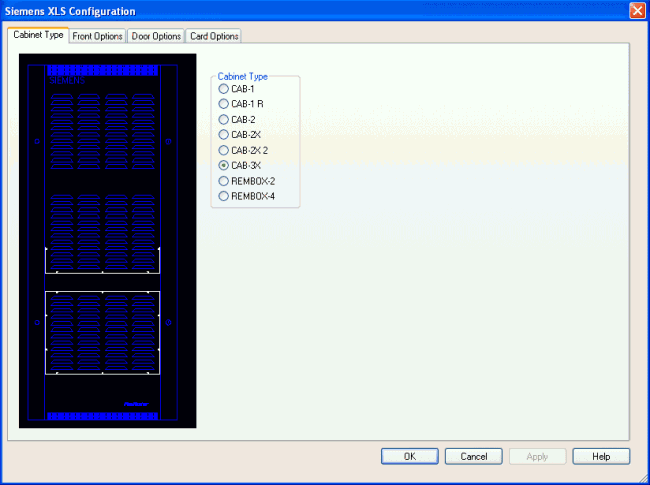Confirm with the OK button
This screenshot has width=650, height=485.
pos(410,456)
